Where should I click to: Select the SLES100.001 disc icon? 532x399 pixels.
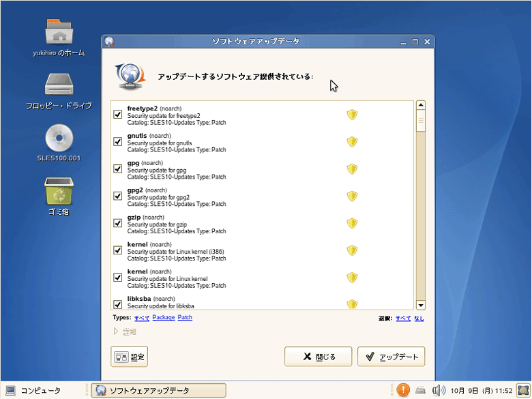pos(59,138)
